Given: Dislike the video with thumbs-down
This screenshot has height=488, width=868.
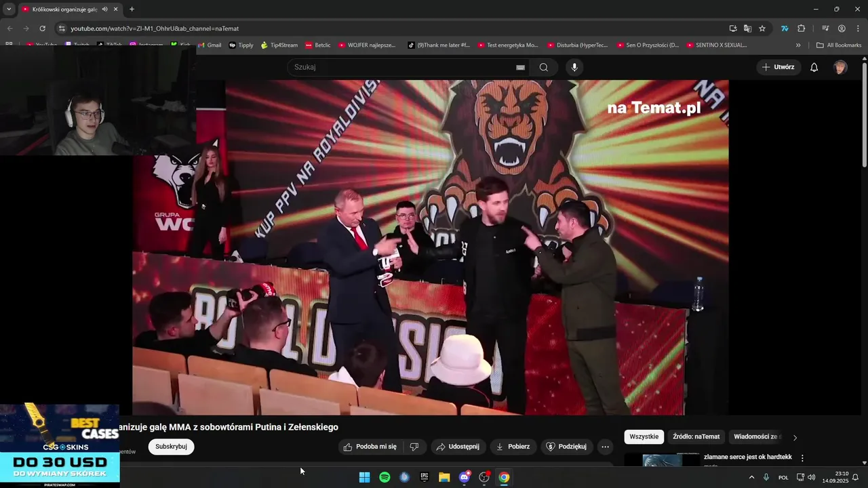Looking at the screenshot, I should tap(414, 447).
